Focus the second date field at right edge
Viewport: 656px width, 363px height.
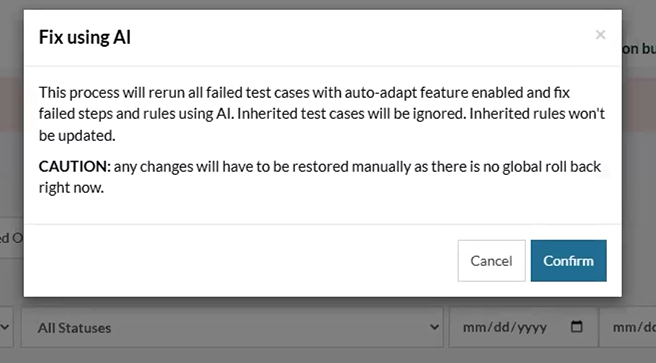click(x=628, y=327)
